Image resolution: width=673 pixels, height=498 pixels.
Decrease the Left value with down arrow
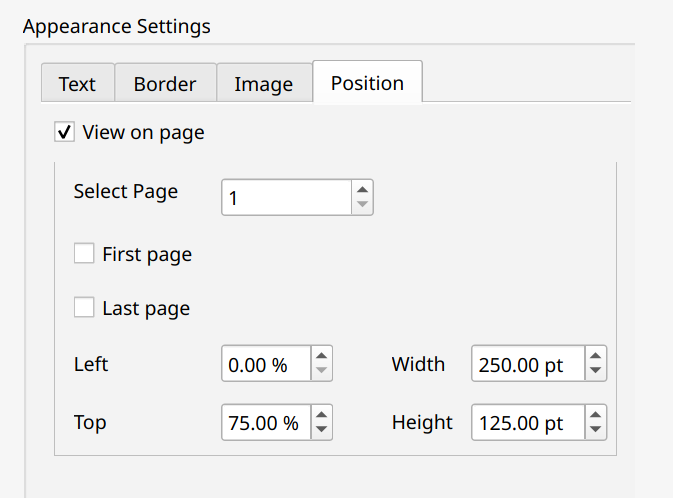pyautogui.click(x=321, y=371)
